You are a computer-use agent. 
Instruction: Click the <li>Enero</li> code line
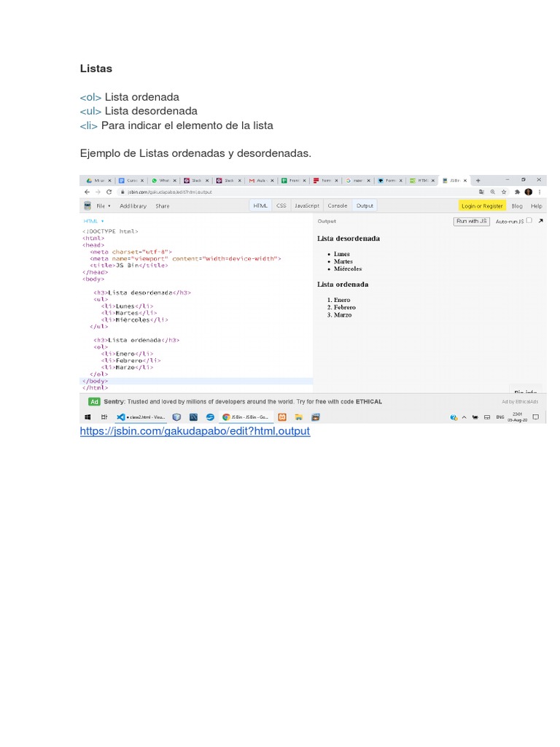127,354
